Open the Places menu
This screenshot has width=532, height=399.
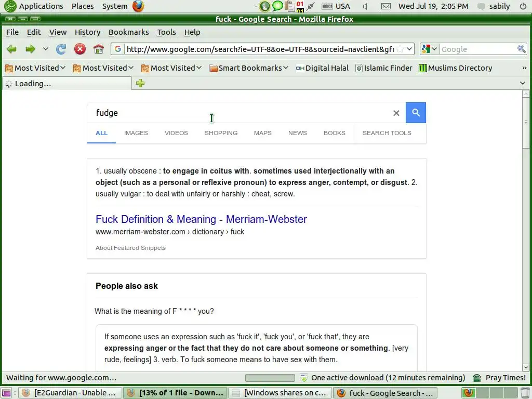tap(83, 6)
